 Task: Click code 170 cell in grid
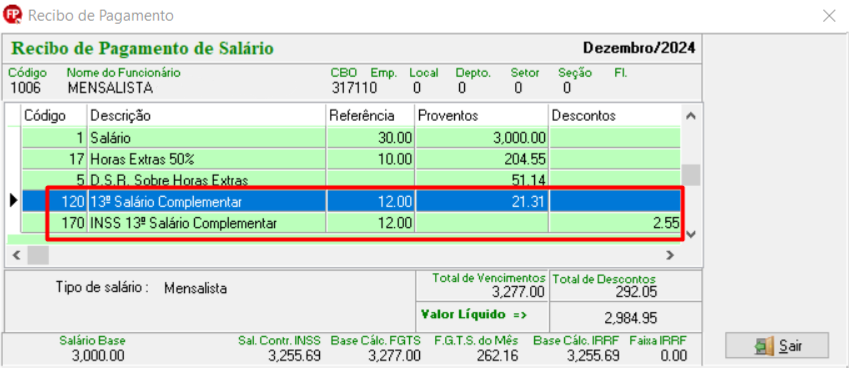(x=54, y=222)
